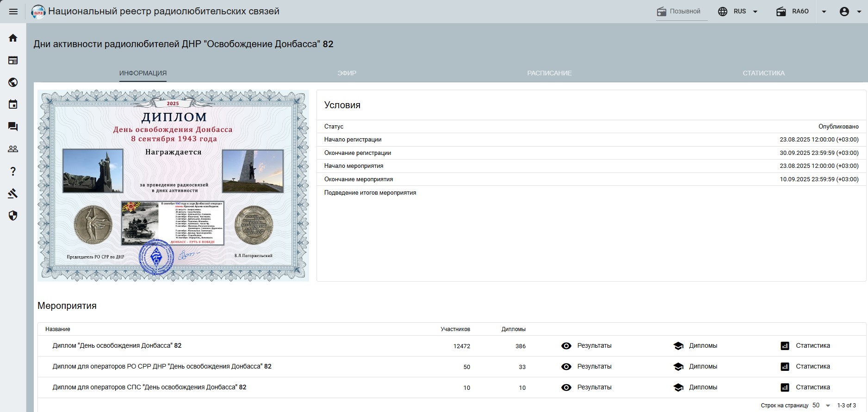Expand the RUS language dropdown
The height and width of the screenshot is (412, 868).
(x=738, y=12)
